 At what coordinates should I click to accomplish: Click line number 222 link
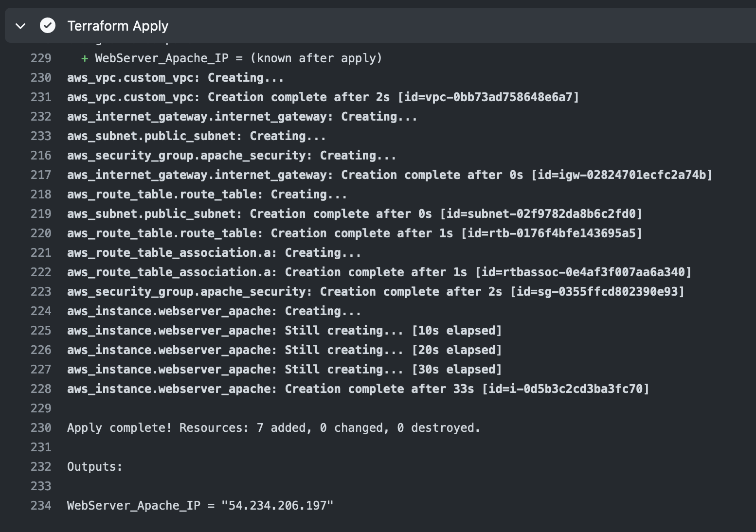pyautogui.click(x=41, y=272)
